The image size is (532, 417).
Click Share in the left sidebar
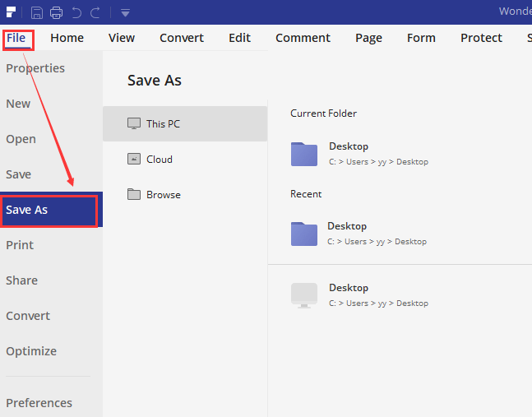21,280
